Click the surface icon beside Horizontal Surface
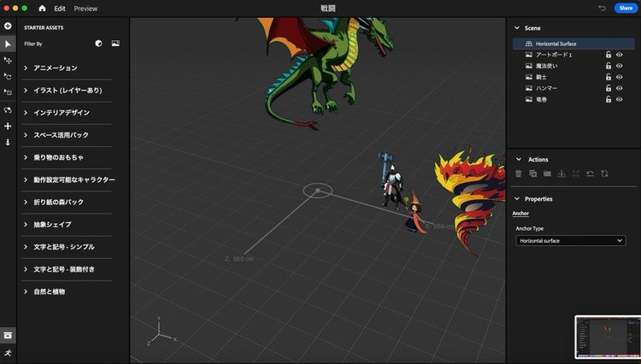 528,44
